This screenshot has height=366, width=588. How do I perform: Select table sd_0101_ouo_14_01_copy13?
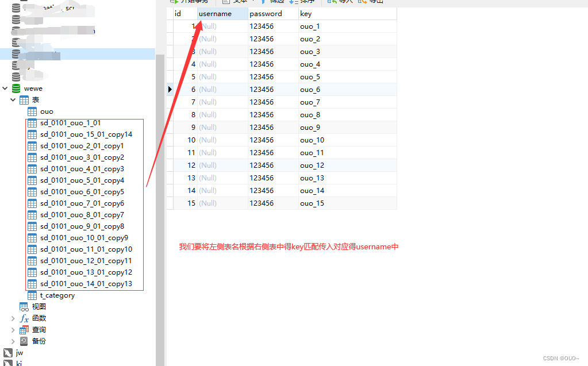coord(86,284)
